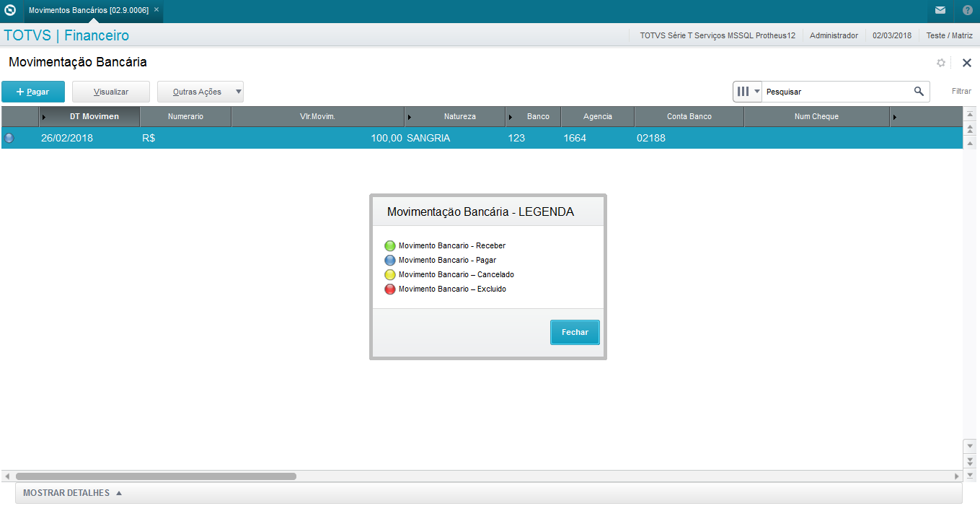Focus the Pesquisar search field
980x506 pixels.
[836, 92]
